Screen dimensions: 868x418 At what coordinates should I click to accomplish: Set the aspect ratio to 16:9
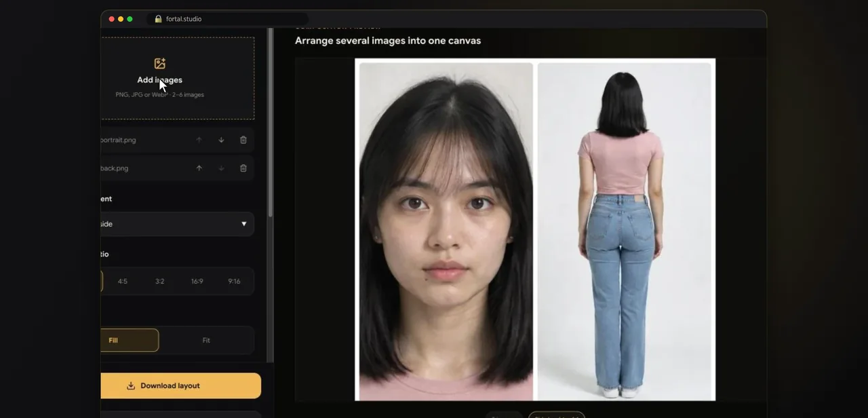(197, 281)
